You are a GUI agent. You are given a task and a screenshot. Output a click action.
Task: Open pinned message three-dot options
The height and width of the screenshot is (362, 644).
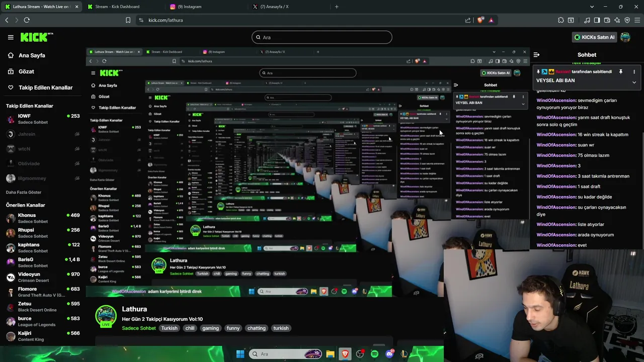(x=634, y=72)
